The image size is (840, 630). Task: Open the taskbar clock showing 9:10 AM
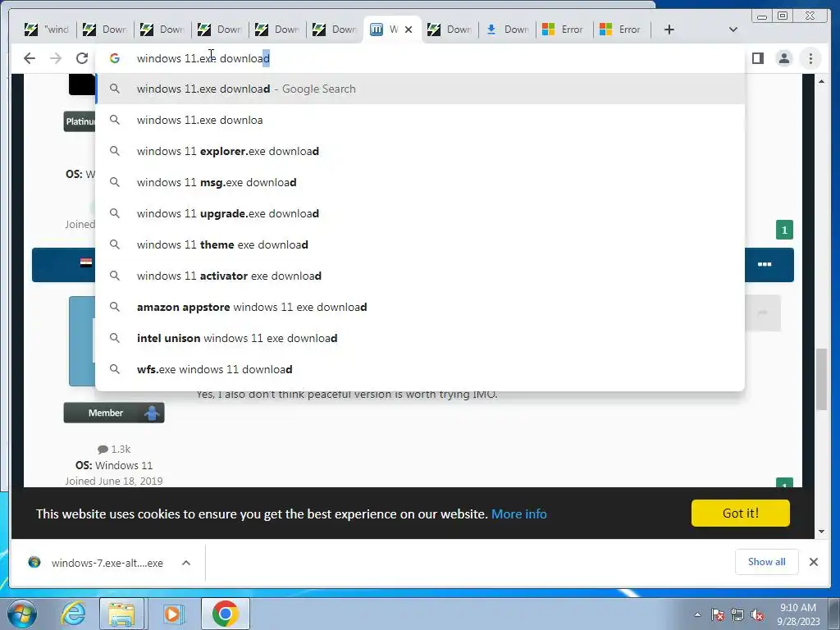pyautogui.click(x=797, y=614)
